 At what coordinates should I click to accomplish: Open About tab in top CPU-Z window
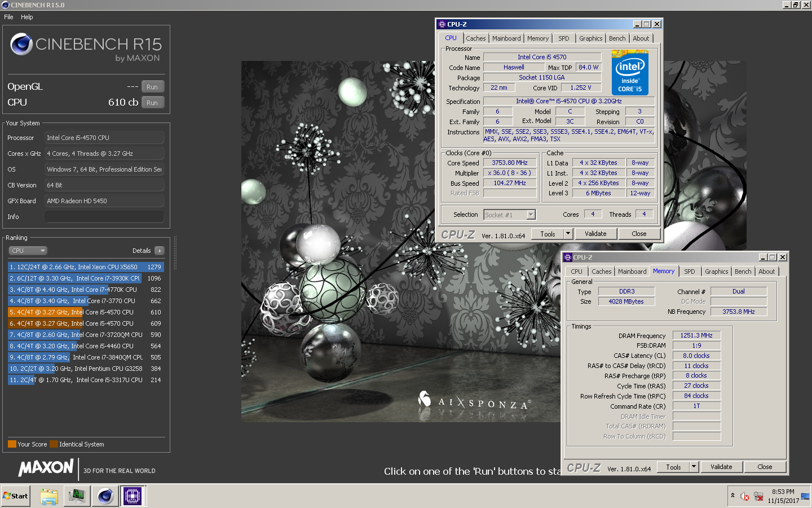point(641,38)
